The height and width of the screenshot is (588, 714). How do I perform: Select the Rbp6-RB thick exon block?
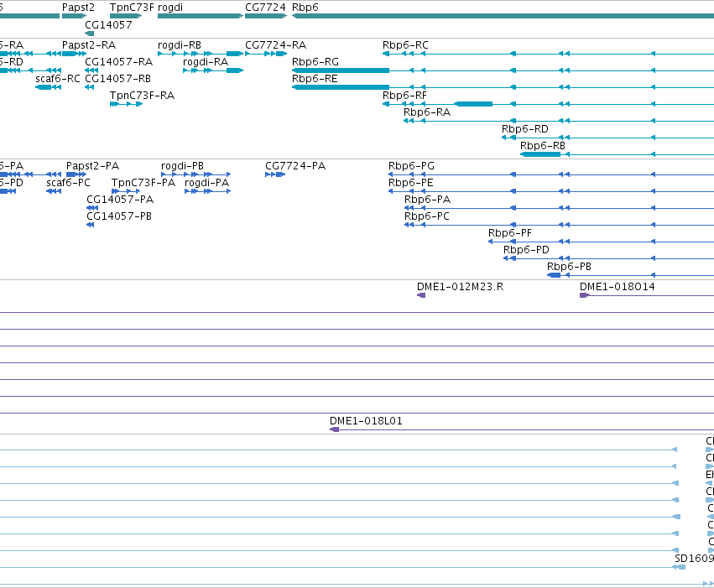click(x=540, y=154)
